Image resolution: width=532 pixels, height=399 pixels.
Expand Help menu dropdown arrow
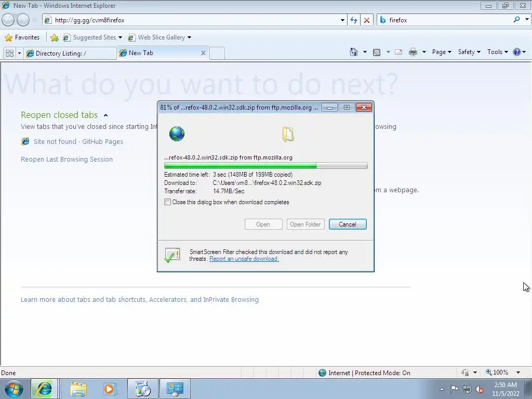524,52
